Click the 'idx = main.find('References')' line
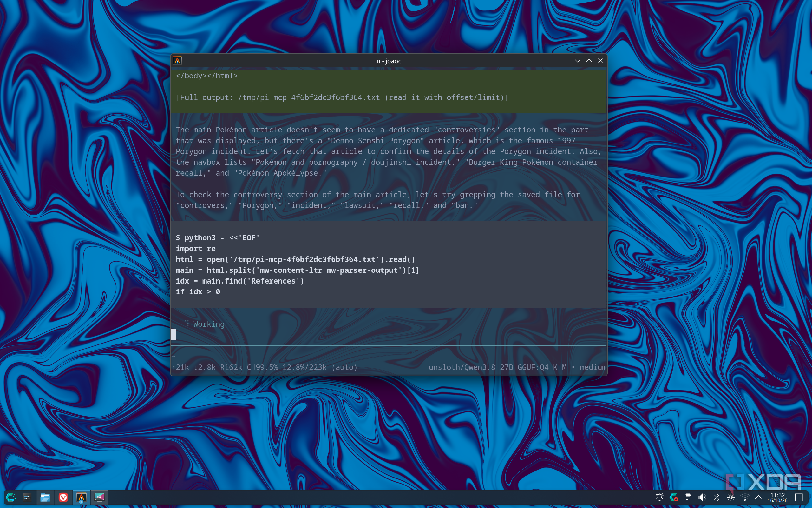 point(240,281)
